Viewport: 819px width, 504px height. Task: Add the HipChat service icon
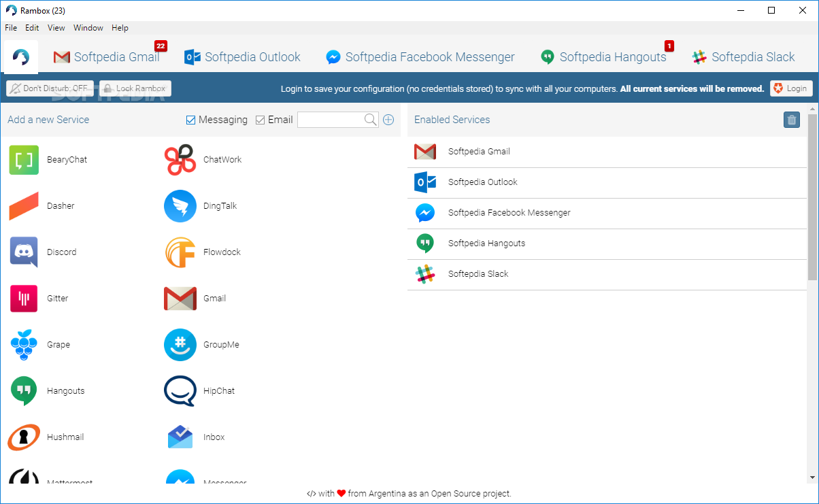(180, 391)
